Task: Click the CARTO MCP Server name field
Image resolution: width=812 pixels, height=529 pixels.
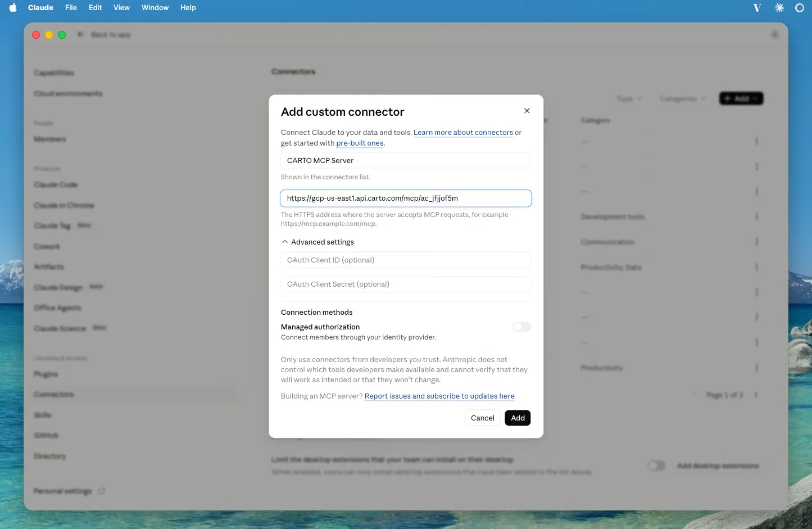Action: [x=406, y=160]
